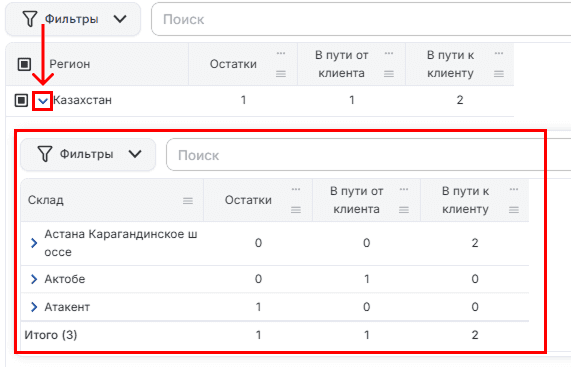
Task: Sort by the Склад column header
Action: click(x=46, y=200)
